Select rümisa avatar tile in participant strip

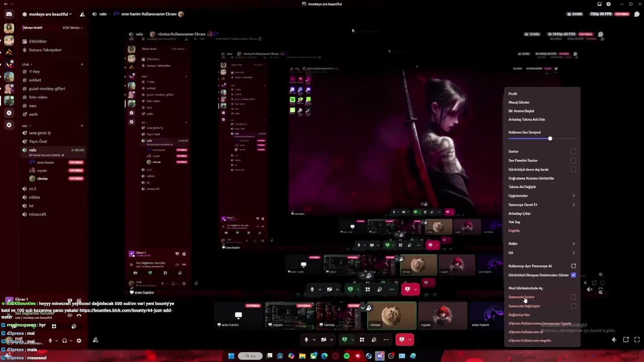click(392, 315)
